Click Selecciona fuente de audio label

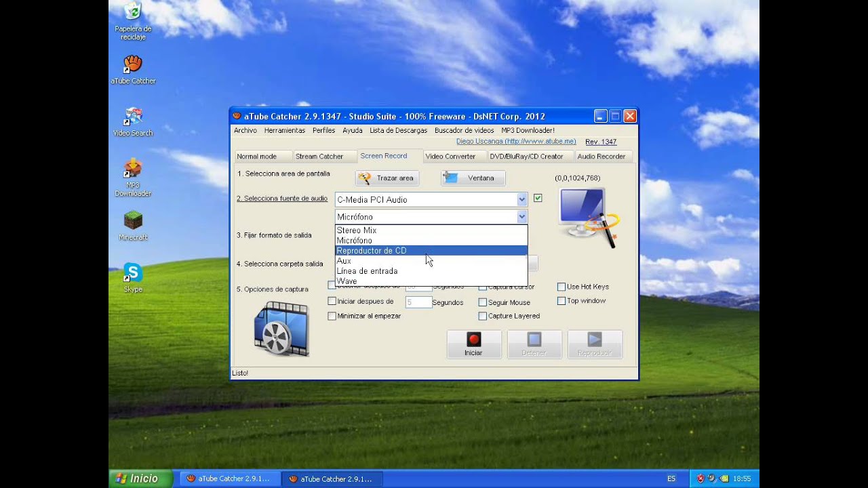coord(282,199)
